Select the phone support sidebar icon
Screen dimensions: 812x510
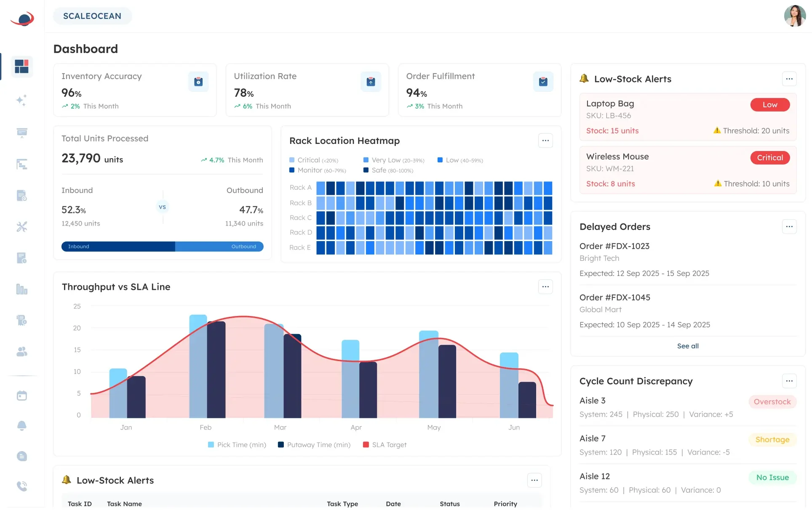21,487
